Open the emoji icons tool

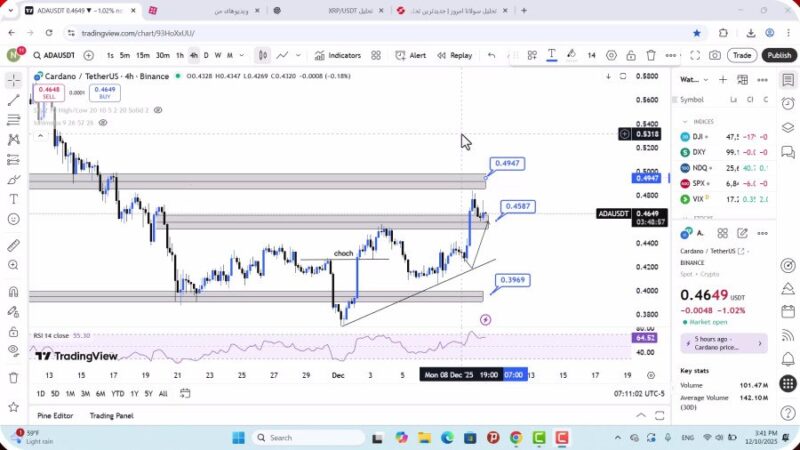(13, 218)
